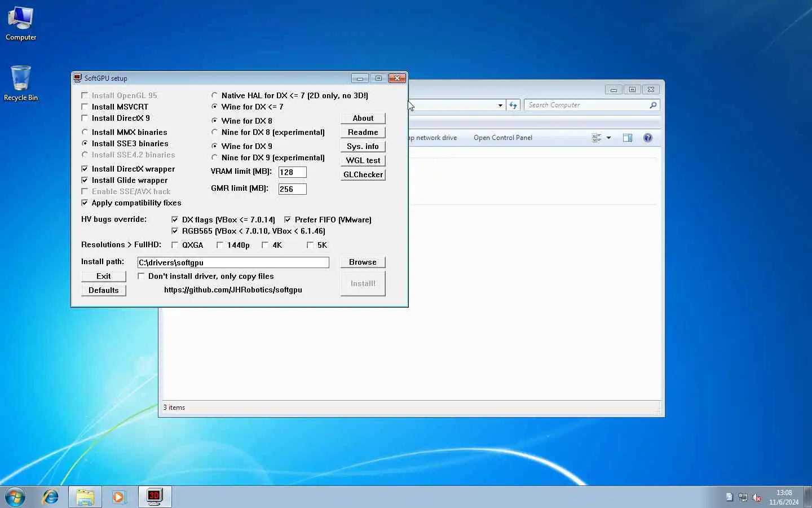
Task: Click the Explorer help question mark icon
Action: coord(648,138)
